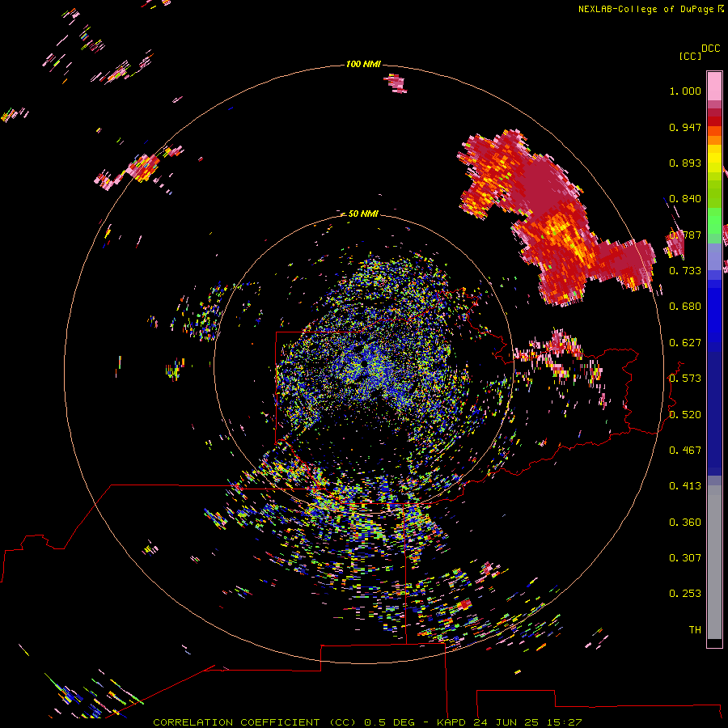Screen dimensions: 728x728
Task: Click the 0.733 legend value
Action: (685, 271)
